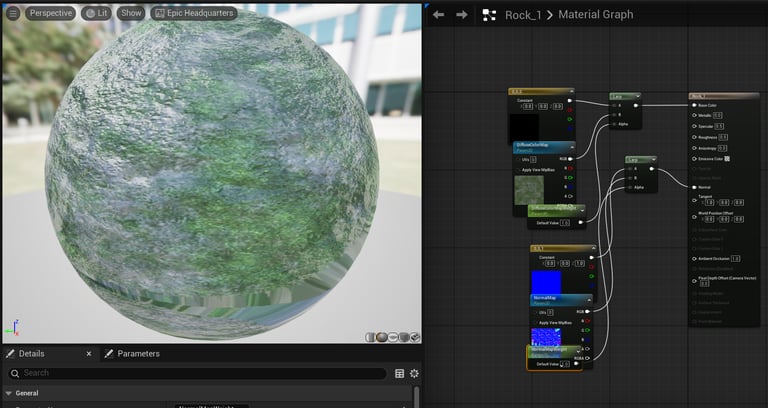Image resolution: width=768 pixels, height=408 pixels.
Task: Click the Metallic input pin
Action: [694, 116]
